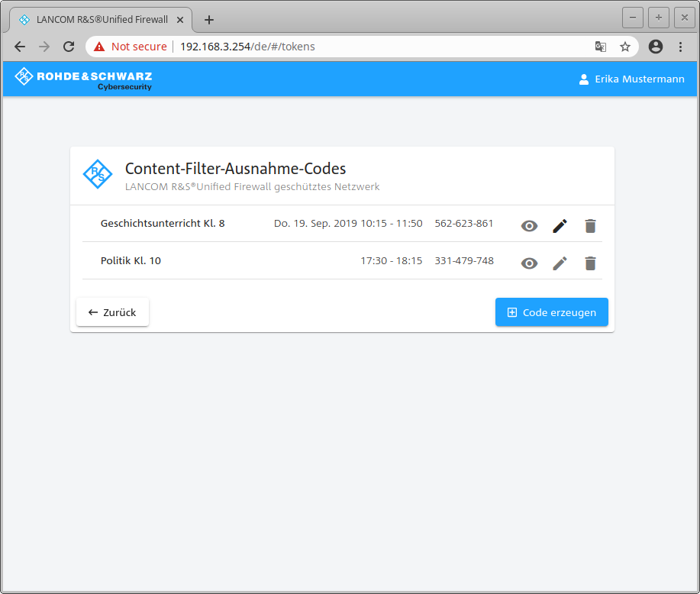
Task: Select the LANCOM R&S Unified Firewall tab
Action: (99, 20)
